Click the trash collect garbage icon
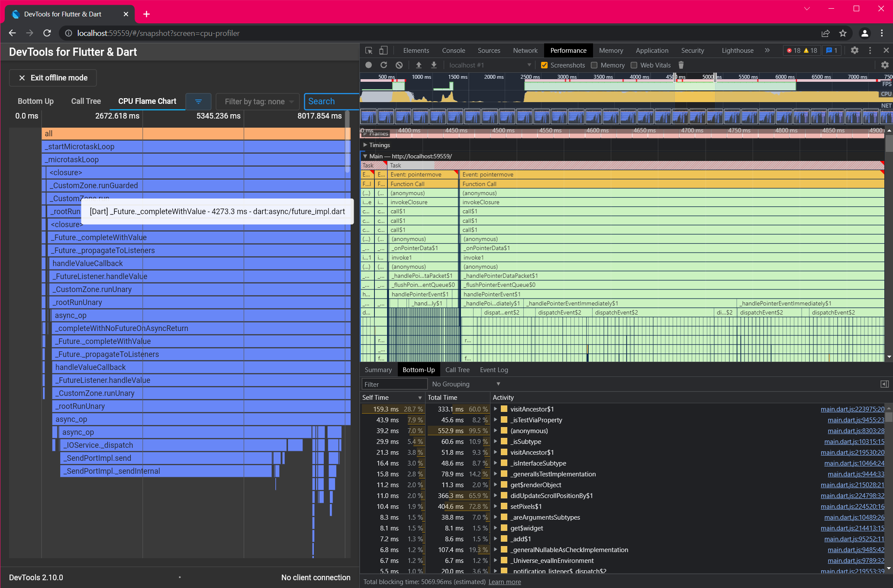 pos(681,65)
